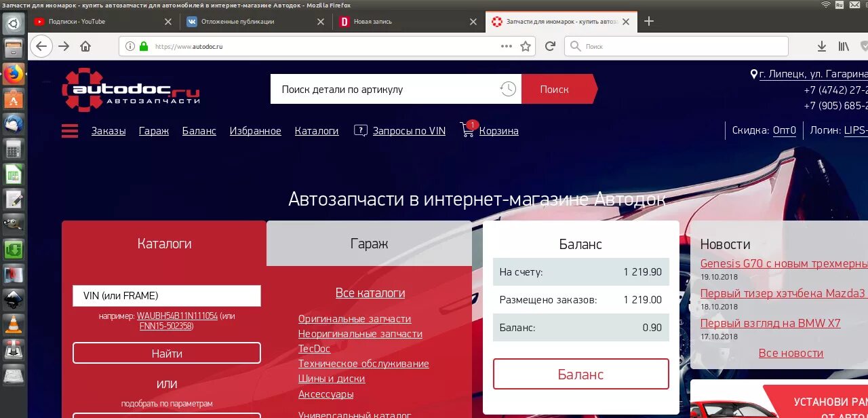Open Избранное in site navigation
The height and width of the screenshot is (418, 868).
(255, 131)
